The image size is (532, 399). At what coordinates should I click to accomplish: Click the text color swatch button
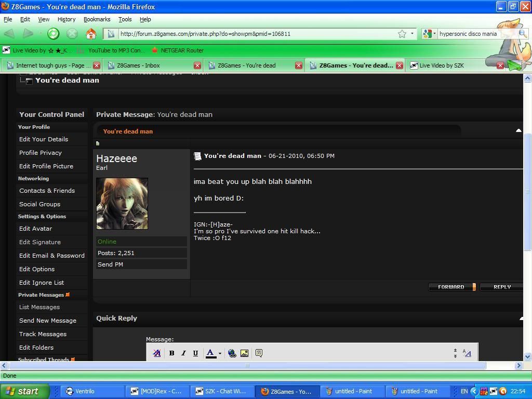pyautogui.click(x=210, y=353)
